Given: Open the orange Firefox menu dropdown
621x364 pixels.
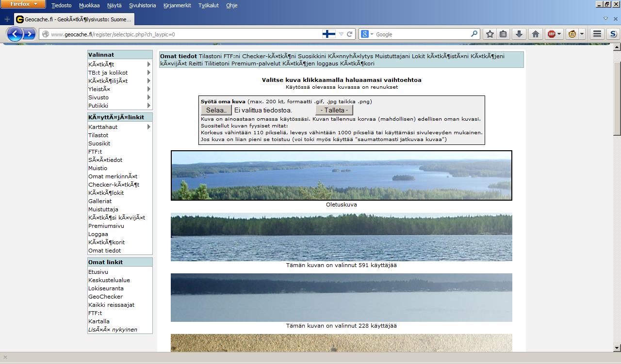Looking at the screenshot, I should point(23,4).
